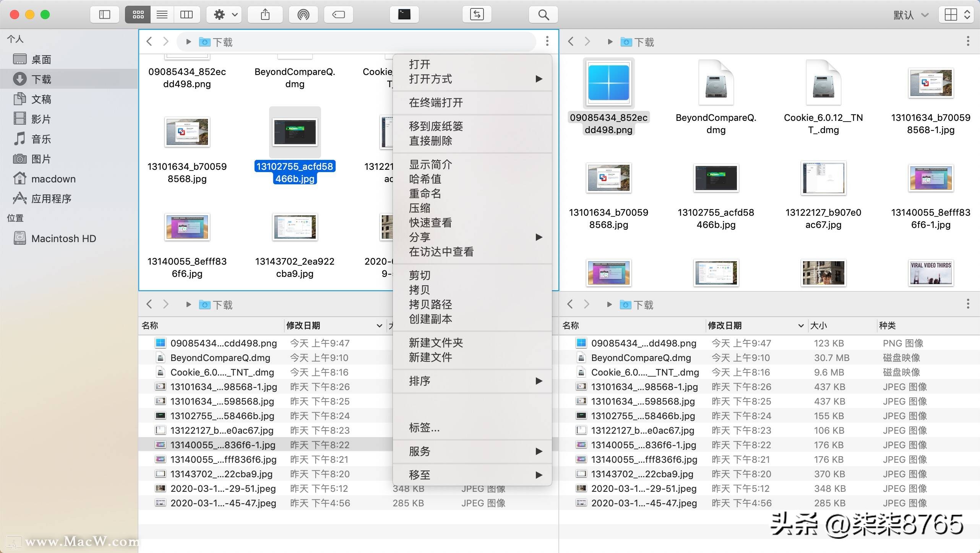Toggle the sidebar visibility
Image resolution: width=980 pixels, height=553 pixels.
(x=104, y=15)
